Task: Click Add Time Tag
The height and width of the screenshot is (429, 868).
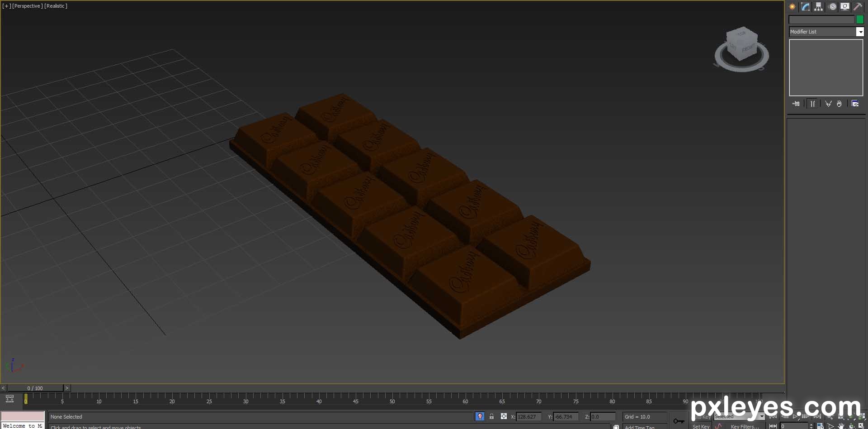Action: coord(639,427)
